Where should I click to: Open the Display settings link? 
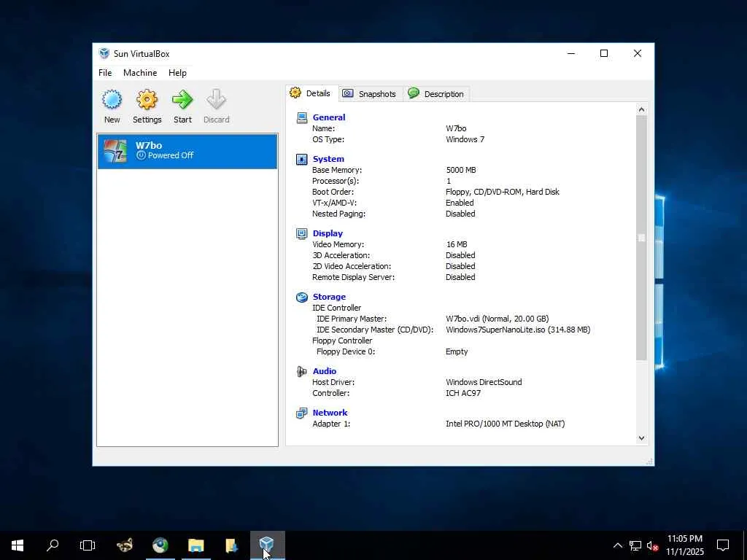(x=328, y=233)
